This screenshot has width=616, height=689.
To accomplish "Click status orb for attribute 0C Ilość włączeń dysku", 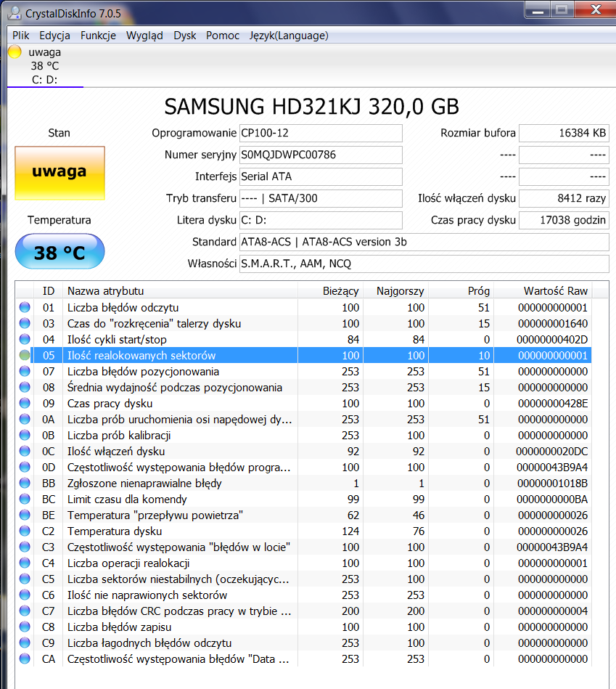I will click(x=25, y=451).
